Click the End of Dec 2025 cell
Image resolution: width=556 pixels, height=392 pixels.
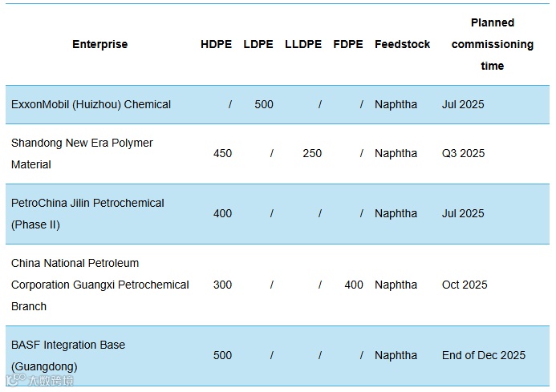483,355
